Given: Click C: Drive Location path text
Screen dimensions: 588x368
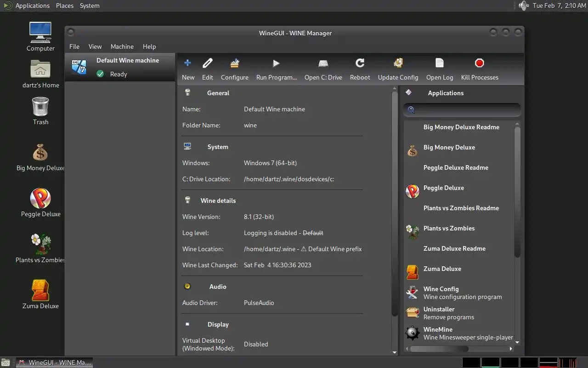Looking at the screenshot, I should (x=289, y=179).
